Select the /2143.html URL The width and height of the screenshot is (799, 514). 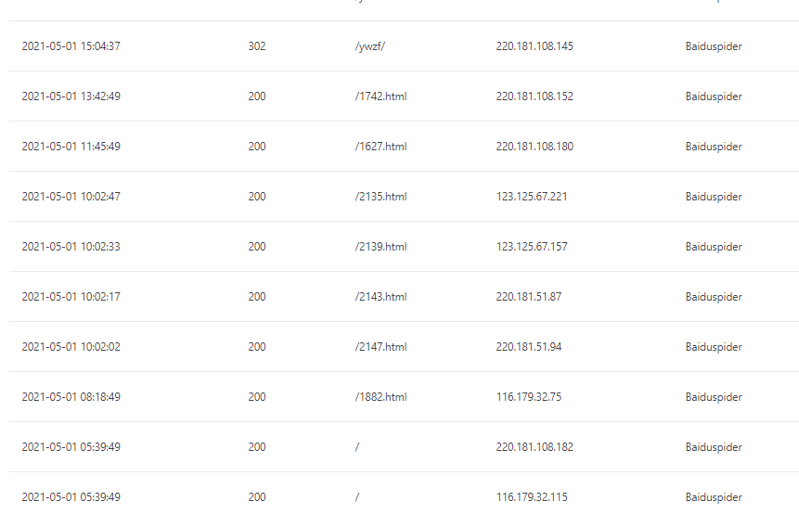click(x=381, y=297)
